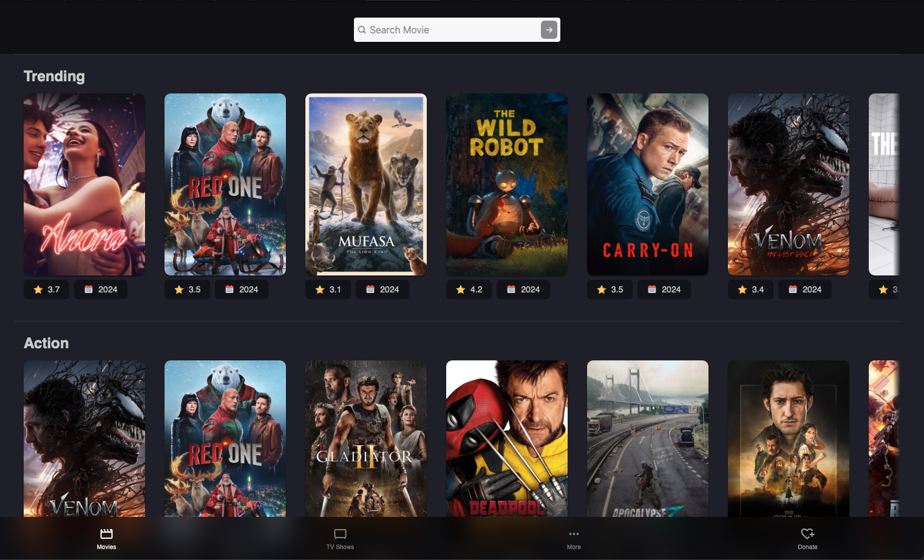
Task: Click the 2024 year badge under Venom
Action: [x=805, y=289]
